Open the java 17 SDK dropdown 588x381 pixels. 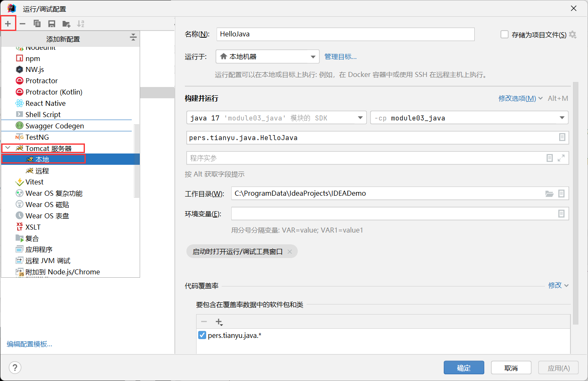[x=276, y=118]
